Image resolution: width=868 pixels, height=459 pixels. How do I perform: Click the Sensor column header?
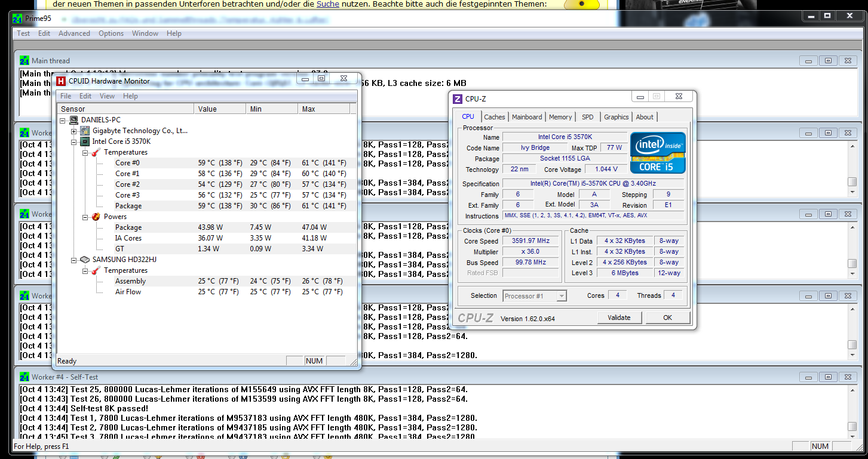pyautogui.click(x=125, y=109)
